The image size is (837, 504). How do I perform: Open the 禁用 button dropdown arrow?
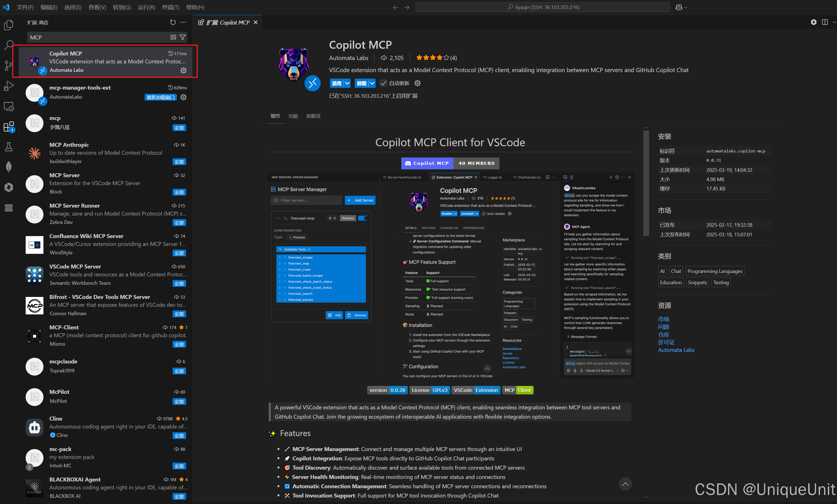pos(347,83)
